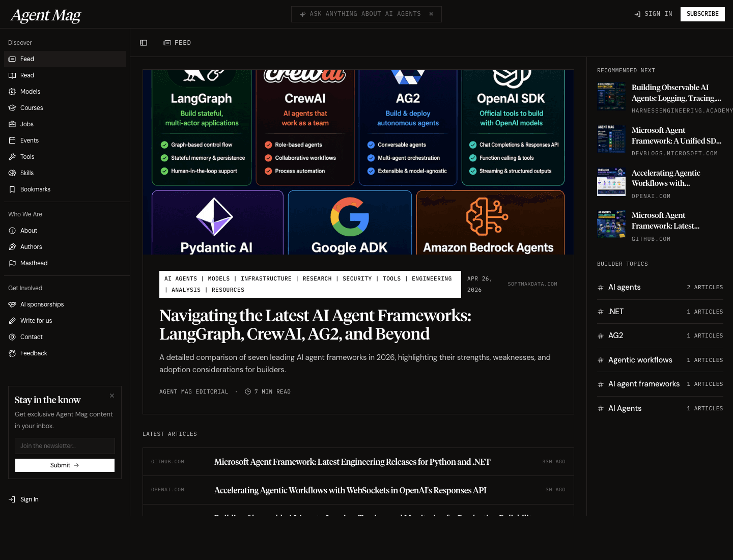Open Bookmarks in the sidebar
Image resolution: width=733 pixels, height=560 pixels.
click(x=35, y=189)
